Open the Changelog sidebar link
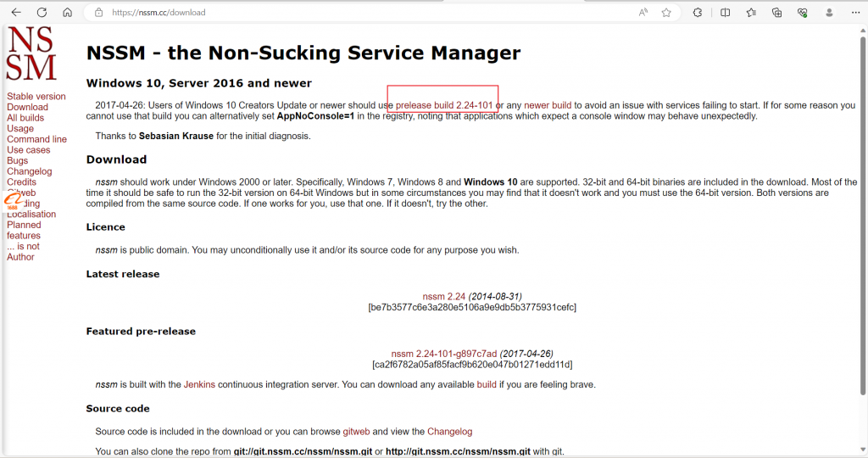 click(29, 171)
